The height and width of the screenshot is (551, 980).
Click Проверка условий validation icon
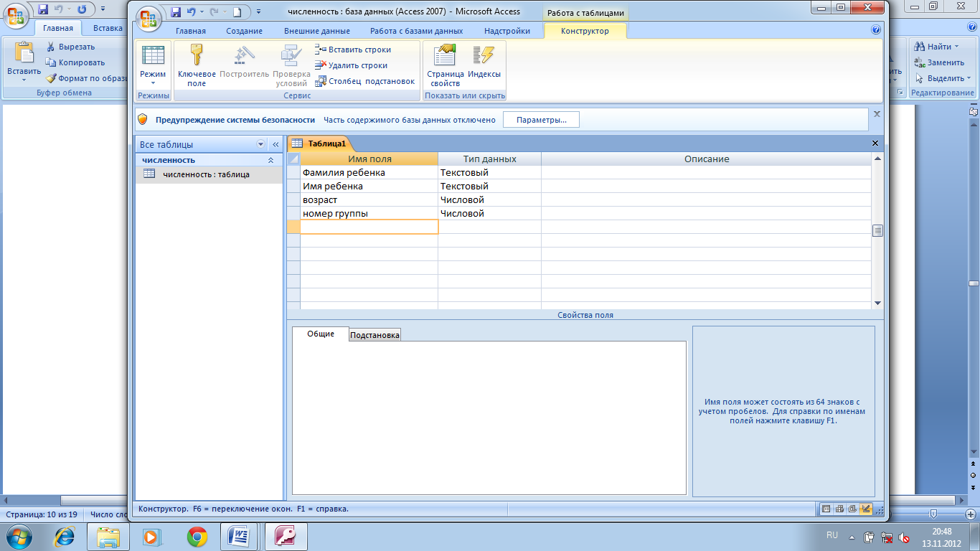[x=291, y=66]
